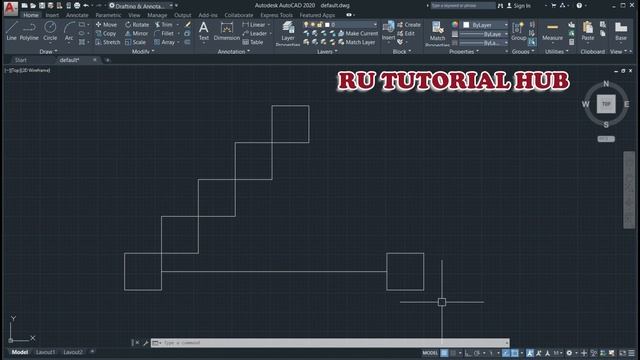Click the Trim tool
The width and height of the screenshot is (640, 360).
164,24
